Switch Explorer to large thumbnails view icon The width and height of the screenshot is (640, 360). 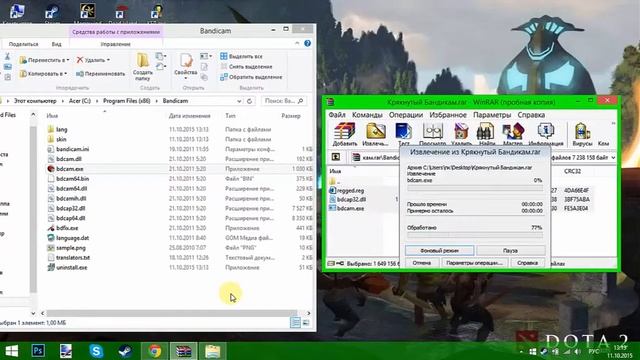click(306, 323)
